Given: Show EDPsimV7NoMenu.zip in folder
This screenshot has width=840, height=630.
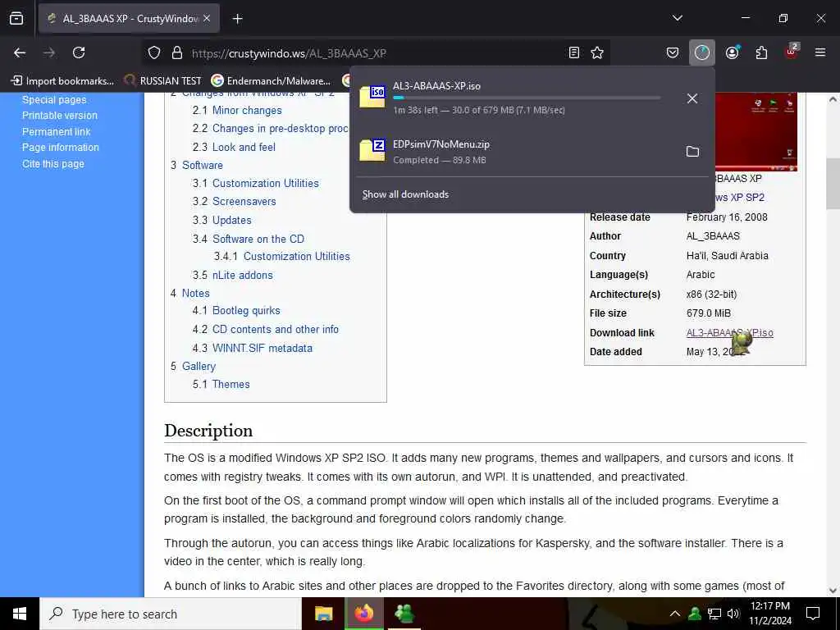Looking at the screenshot, I should (x=692, y=152).
